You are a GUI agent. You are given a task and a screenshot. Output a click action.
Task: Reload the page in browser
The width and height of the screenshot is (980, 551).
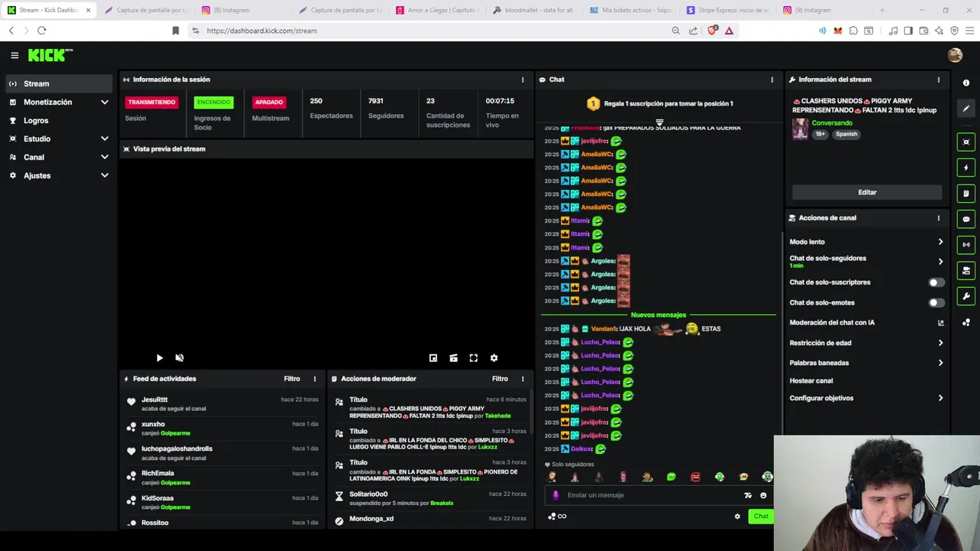pyautogui.click(x=41, y=31)
